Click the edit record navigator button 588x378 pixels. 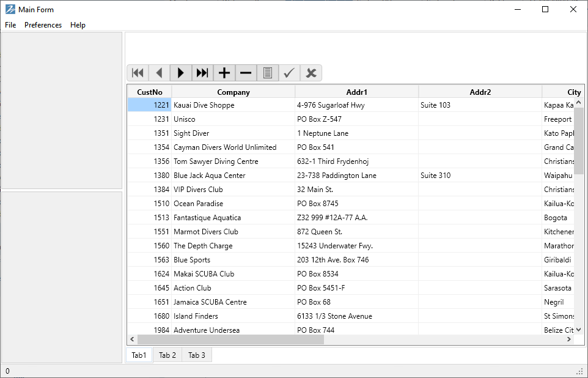pyautogui.click(x=267, y=73)
